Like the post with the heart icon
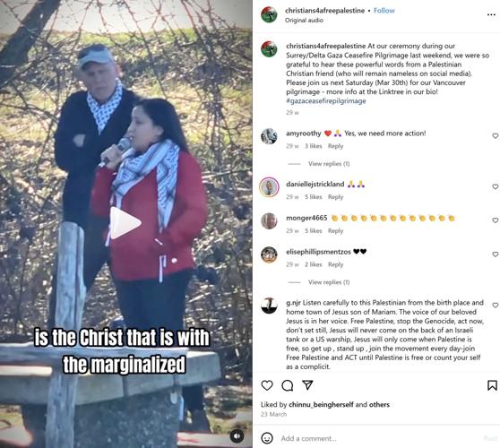Image resolution: width=500 pixels, height=448 pixels. 267,385
